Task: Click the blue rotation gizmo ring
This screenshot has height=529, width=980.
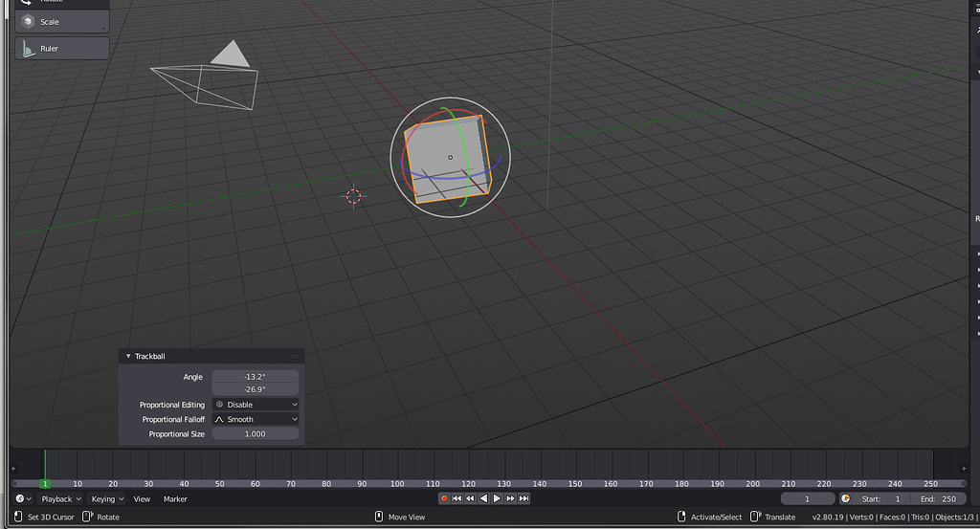Action: tap(450, 177)
